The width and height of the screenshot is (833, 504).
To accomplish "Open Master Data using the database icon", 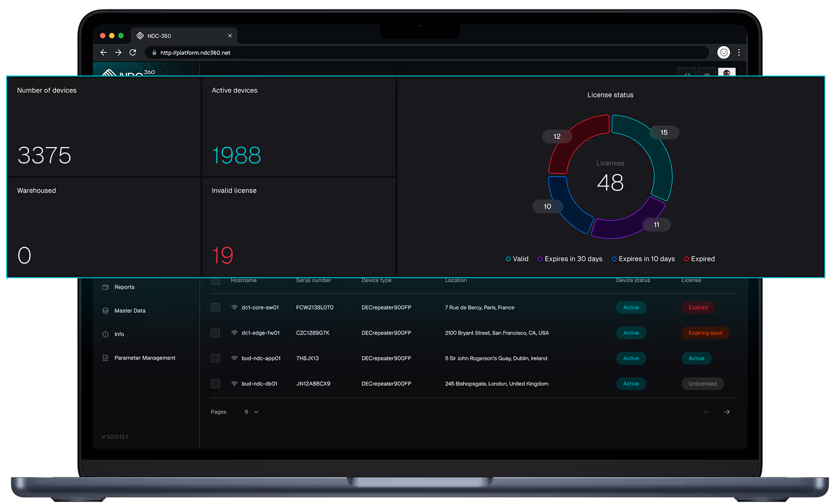I will click(x=105, y=311).
